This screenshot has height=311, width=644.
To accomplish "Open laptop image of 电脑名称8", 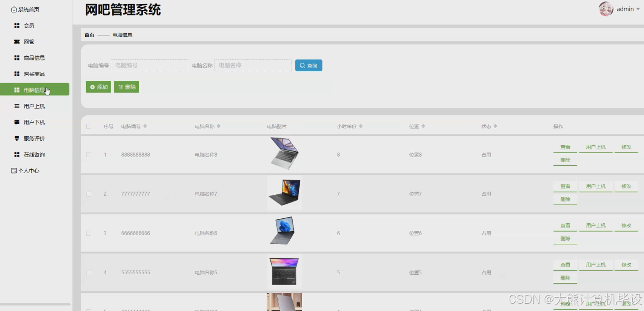I will pyautogui.click(x=284, y=154).
